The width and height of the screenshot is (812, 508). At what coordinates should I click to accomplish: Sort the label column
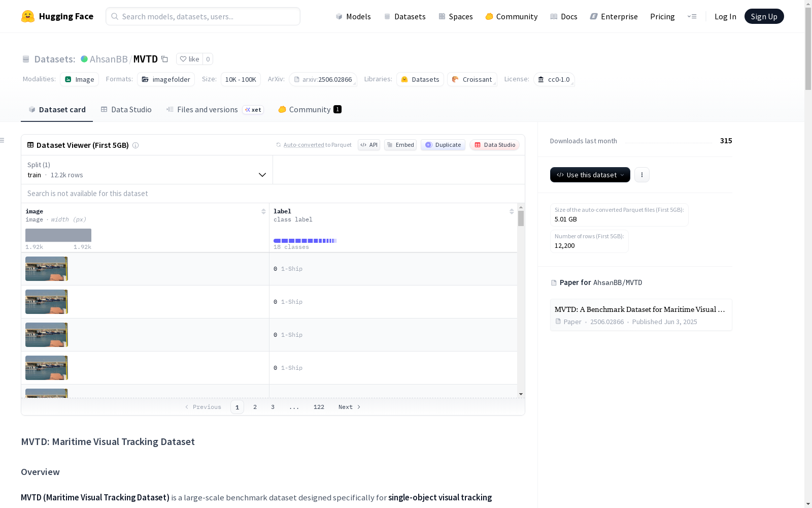coord(512,211)
